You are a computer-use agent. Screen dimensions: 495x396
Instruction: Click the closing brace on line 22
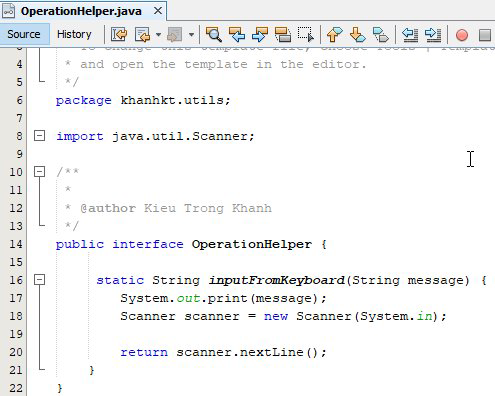60,388
